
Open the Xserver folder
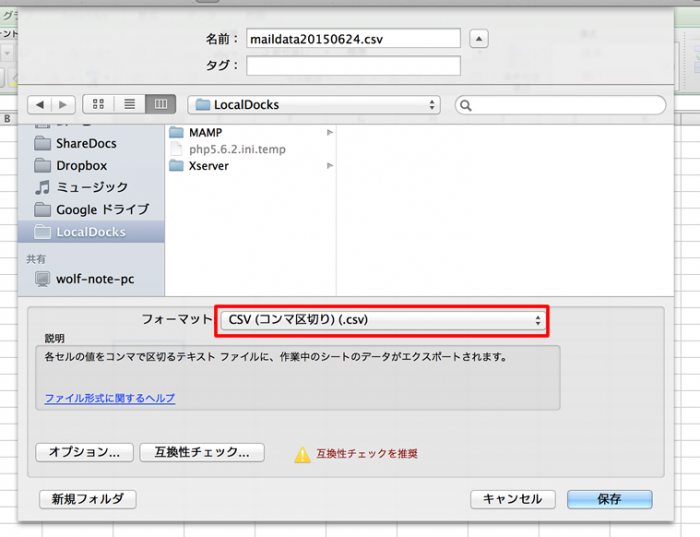[251, 166]
